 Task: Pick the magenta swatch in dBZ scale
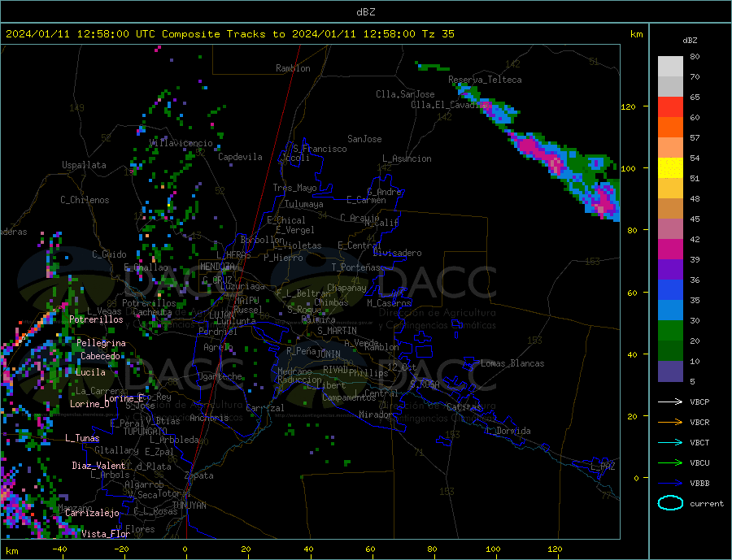(670, 250)
